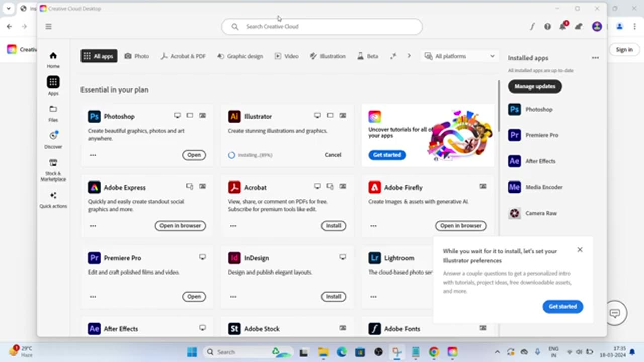Click the Acrobat app icon in card
This screenshot has width=644, height=362.
pos(234,187)
